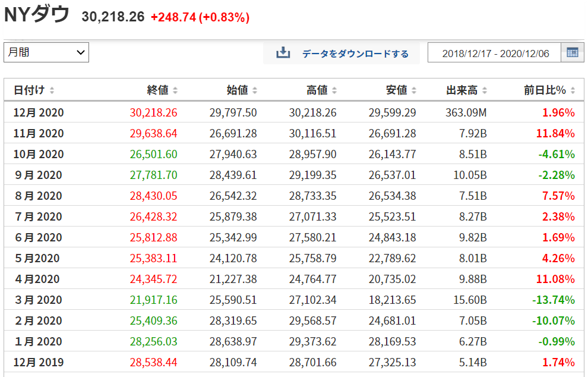Screen dimensions: 588x377
Task: Sort by 日付け column arrows
Action: pyautogui.click(x=52, y=90)
